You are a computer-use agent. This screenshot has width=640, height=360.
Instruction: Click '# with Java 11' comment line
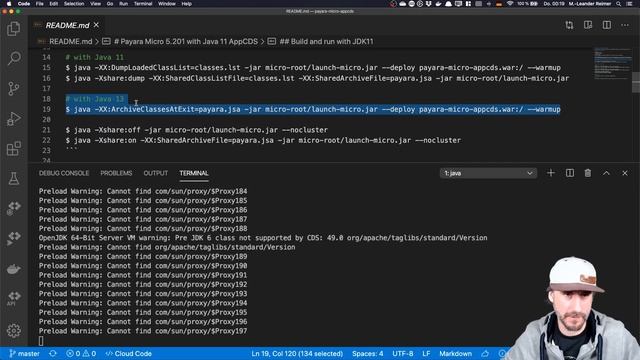[x=94, y=57]
